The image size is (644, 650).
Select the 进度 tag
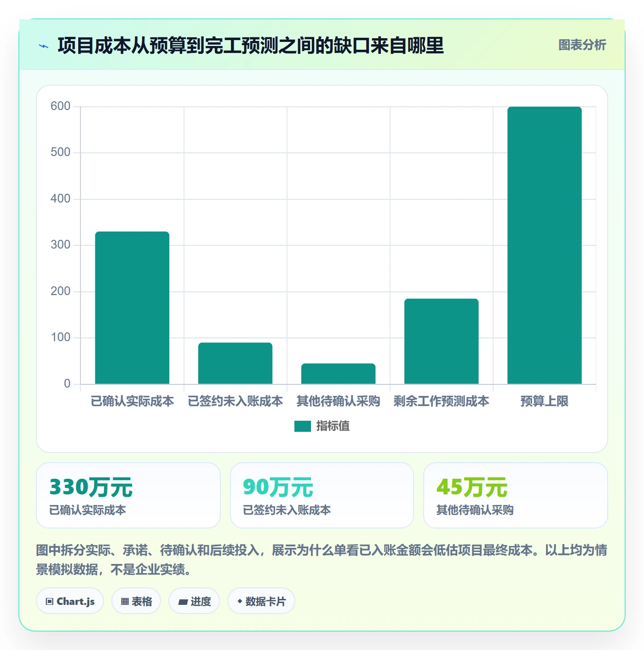coord(194,601)
